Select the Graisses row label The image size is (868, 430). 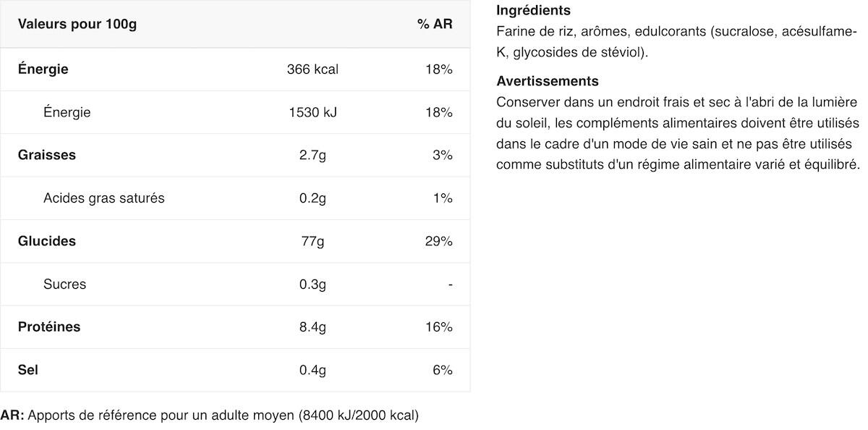coord(47,155)
